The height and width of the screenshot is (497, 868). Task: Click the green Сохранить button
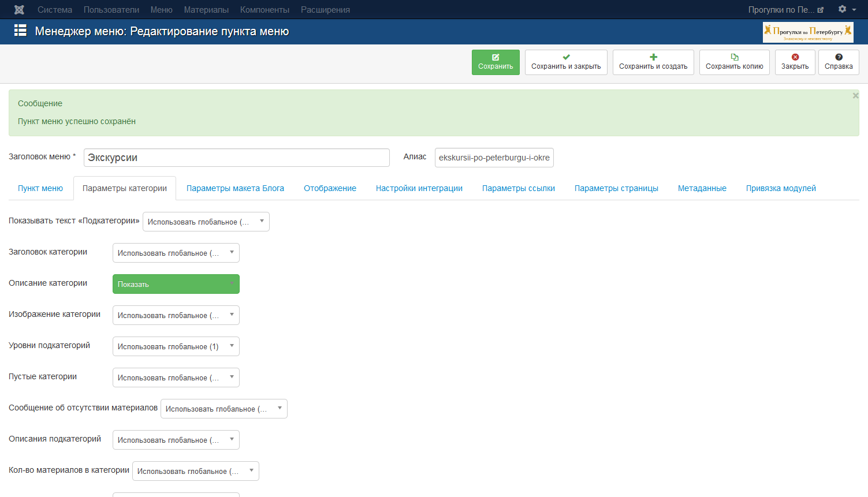(x=496, y=62)
